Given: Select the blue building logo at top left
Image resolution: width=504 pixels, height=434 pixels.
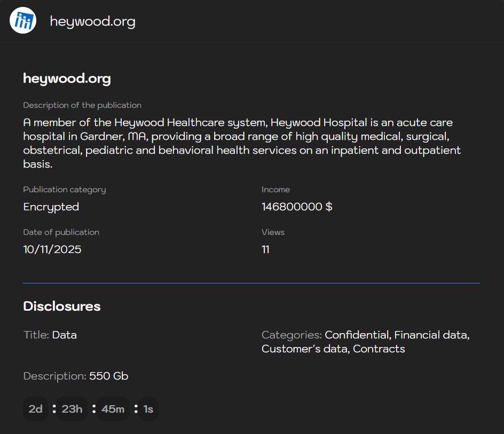Looking at the screenshot, I should pyautogui.click(x=22, y=20).
